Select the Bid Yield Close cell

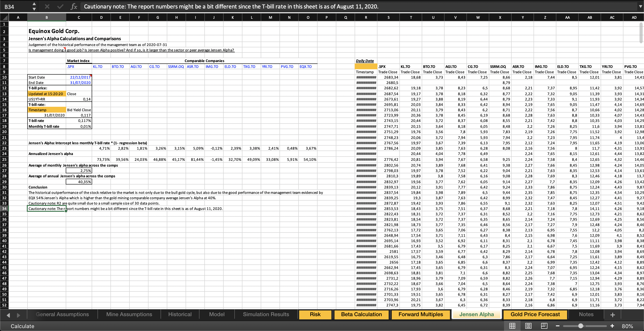pos(79,110)
